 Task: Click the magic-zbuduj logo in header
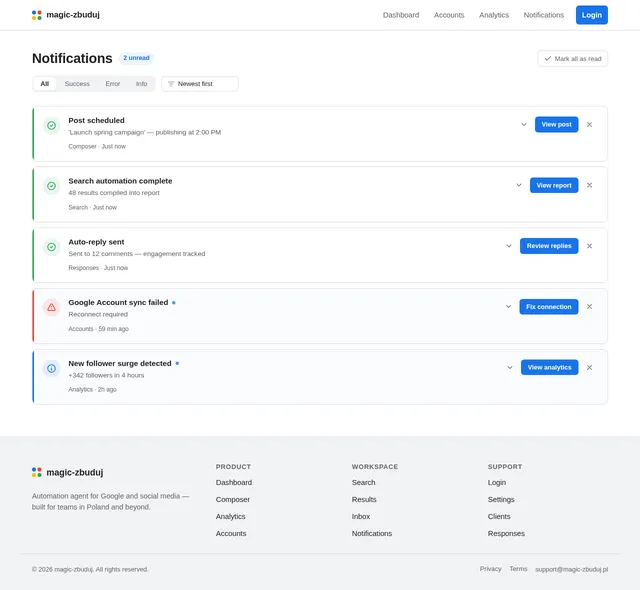click(66, 15)
